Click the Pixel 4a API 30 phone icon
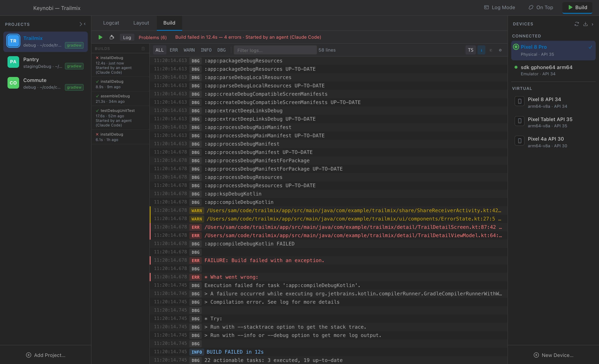Image resolution: width=599 pixels, height=364 pixels. click(x=520, y=141)
